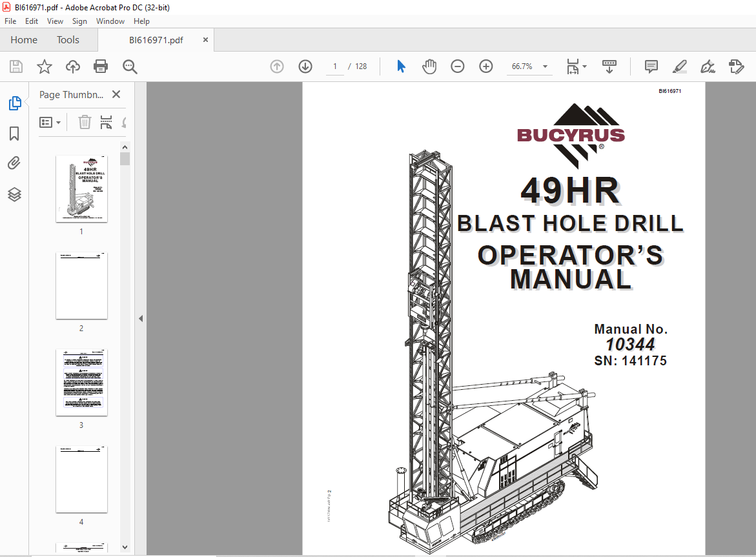Image resolution: width=756 pixels, height=557 pixels.
Task: Open the Bookmarks panel
Action: click(14, 134)
